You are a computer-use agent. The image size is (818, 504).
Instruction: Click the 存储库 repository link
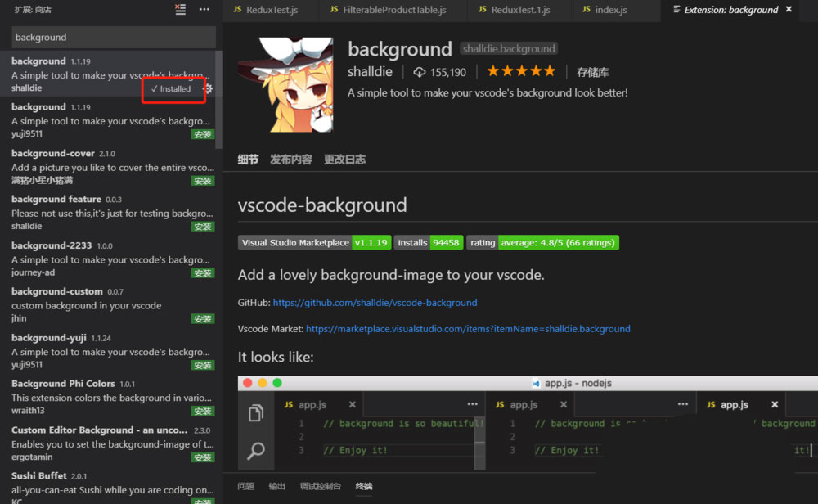[x=592, y=71]
